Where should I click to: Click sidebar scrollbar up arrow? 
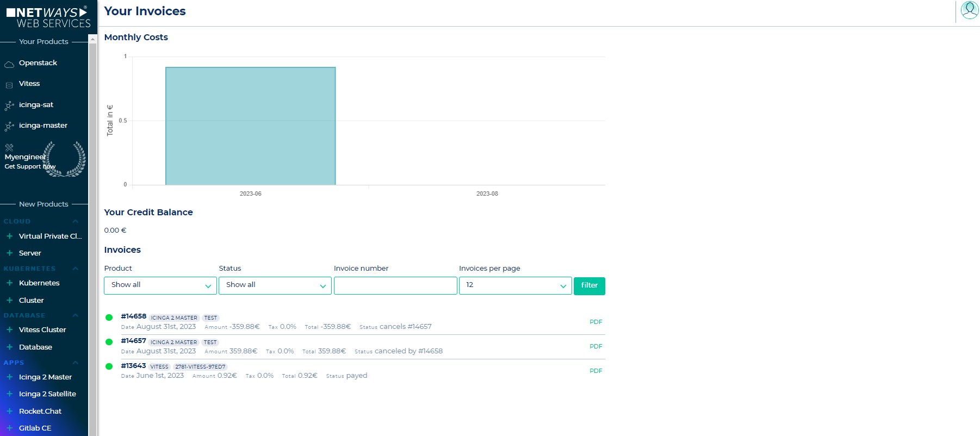point(92,39)
